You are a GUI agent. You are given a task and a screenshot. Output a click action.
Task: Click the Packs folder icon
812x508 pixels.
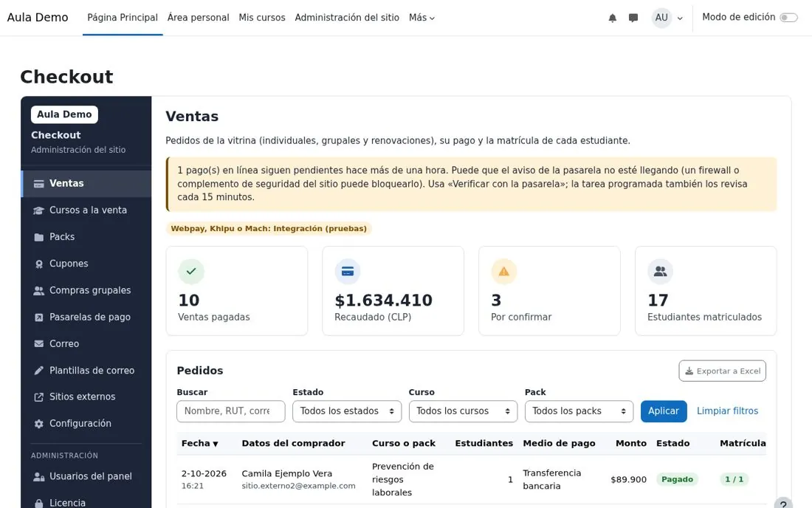click(x=39, y=237)
